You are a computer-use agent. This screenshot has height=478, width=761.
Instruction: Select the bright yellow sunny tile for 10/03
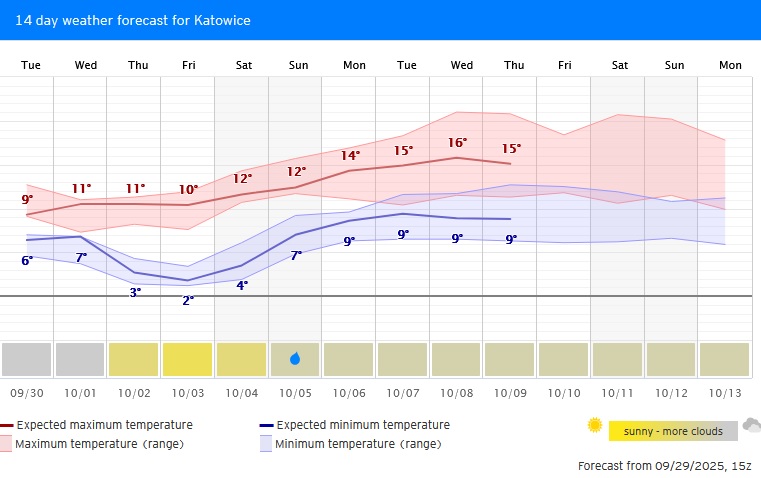point(188,359)
